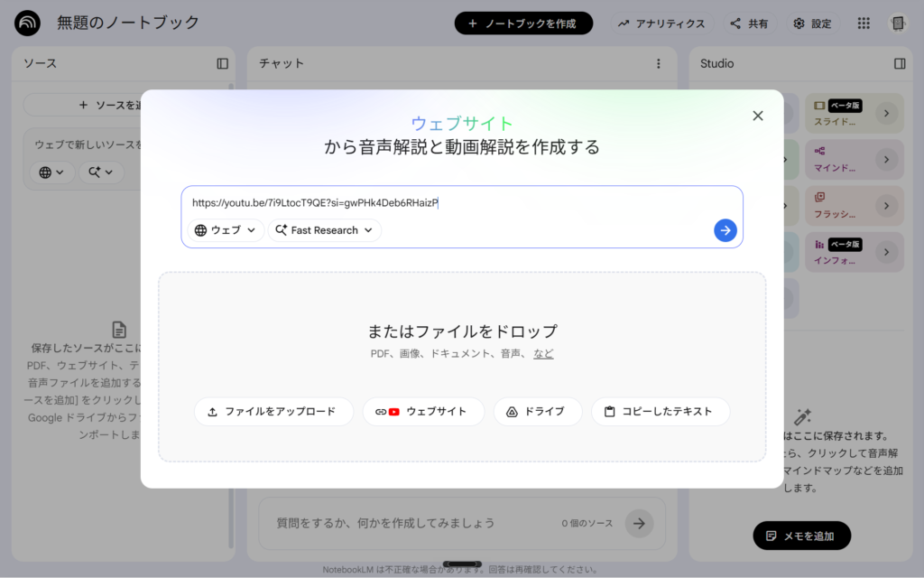Open the research mode dropdown in ソース panel
924x578 pixels.
(101, 172)
